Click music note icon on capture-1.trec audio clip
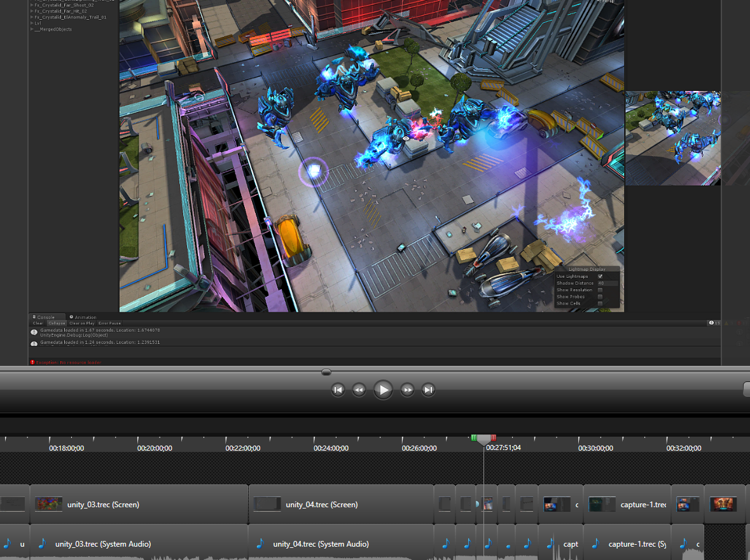The height and width of the screenshot is (560, 750). [x=595, y=543]
